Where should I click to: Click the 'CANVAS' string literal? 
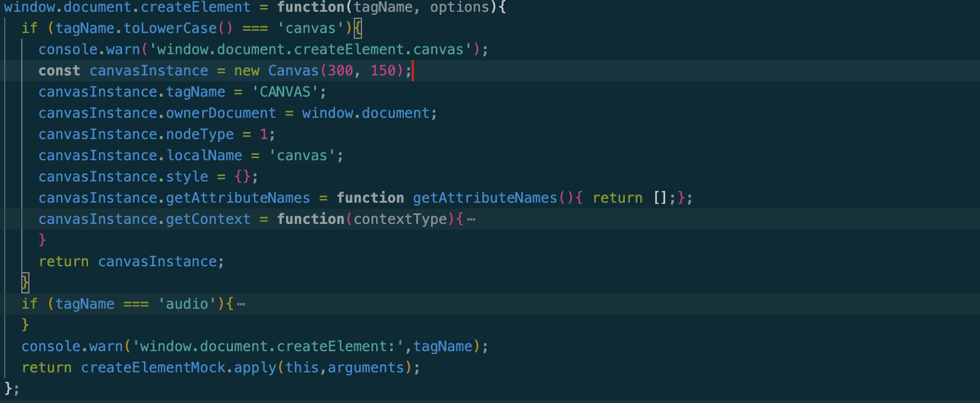(x=285, y=92)
